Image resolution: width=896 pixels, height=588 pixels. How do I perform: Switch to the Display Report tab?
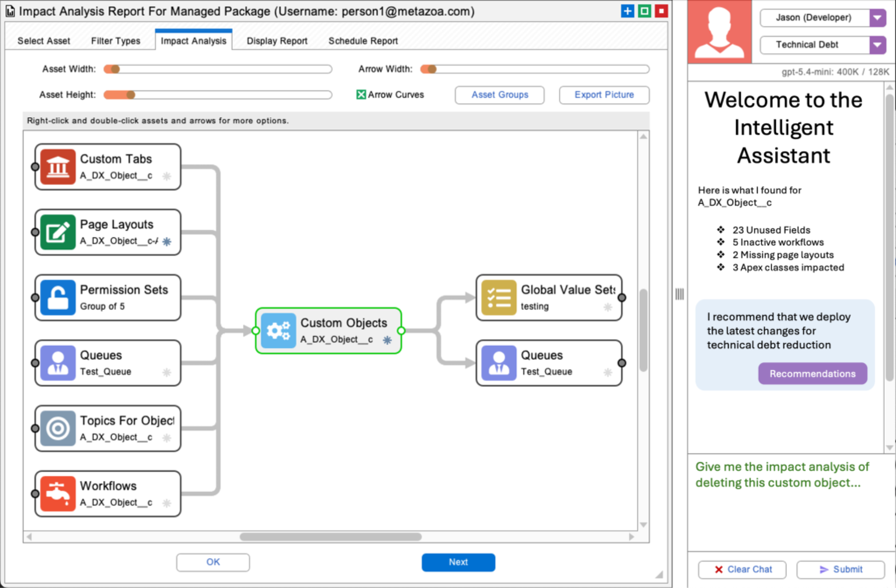click(276, 41)
